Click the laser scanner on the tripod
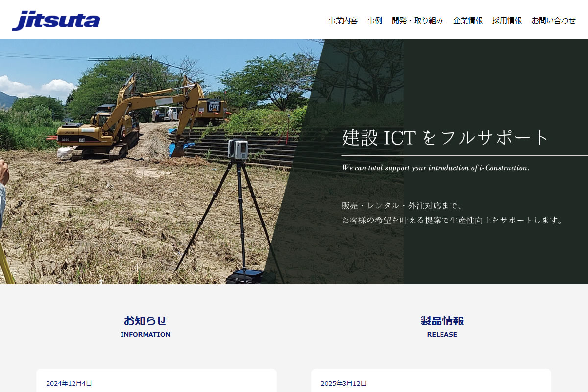This screenshot has height=392, width=588. (238, 149)
